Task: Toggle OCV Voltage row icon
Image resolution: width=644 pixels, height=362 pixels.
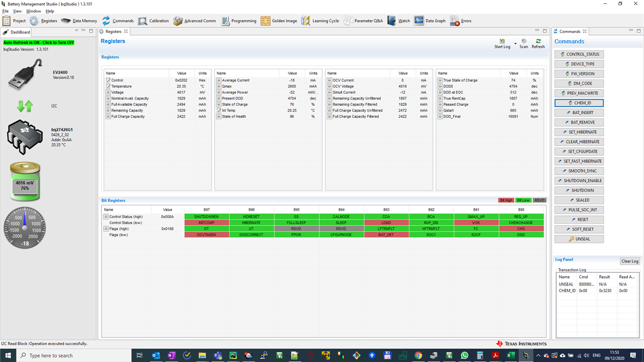Action: click(x=330, y=86)
